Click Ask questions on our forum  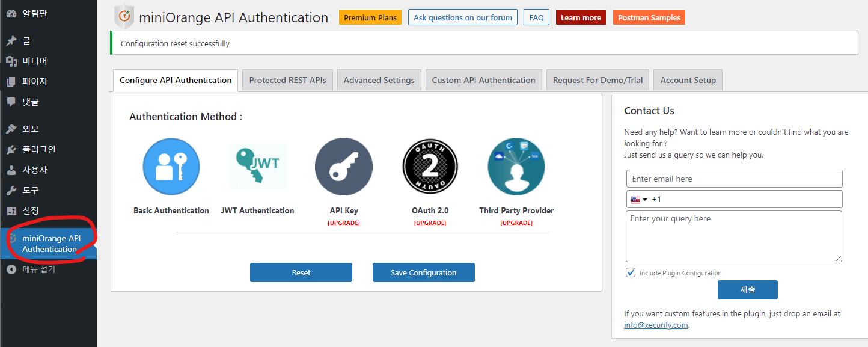[463, 17]
